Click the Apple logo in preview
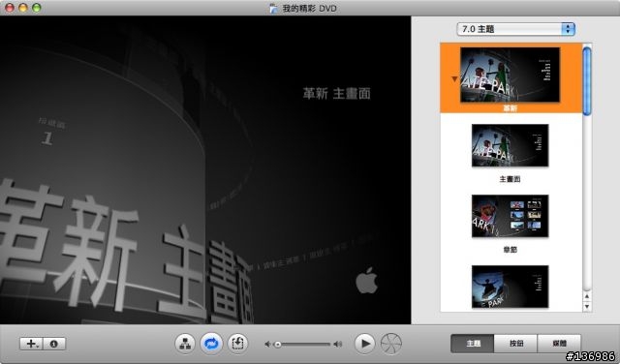Image resolution: width=620 pixels, height=364 pixels. coord(366,280)
